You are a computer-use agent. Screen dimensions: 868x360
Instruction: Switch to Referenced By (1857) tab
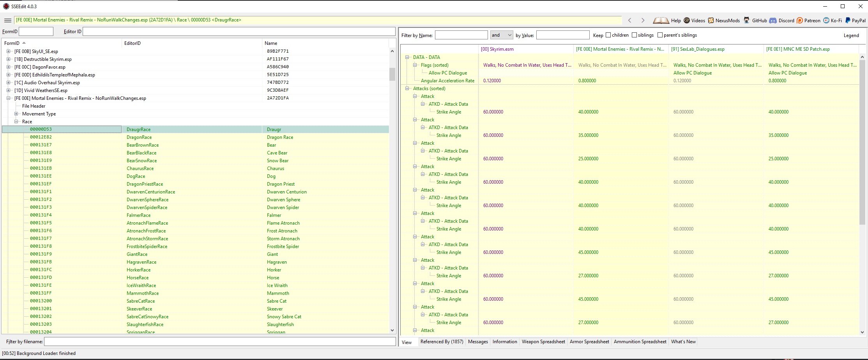click(x=442, y=342)
